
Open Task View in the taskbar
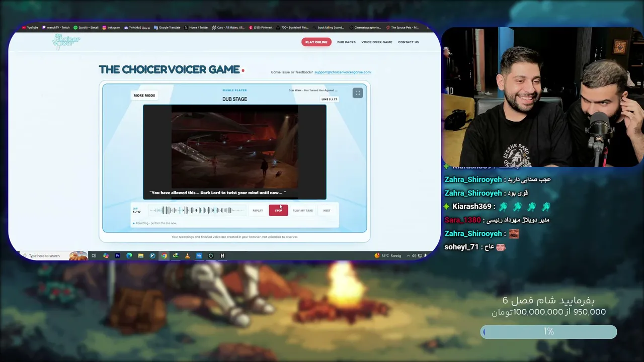[94, 256]
